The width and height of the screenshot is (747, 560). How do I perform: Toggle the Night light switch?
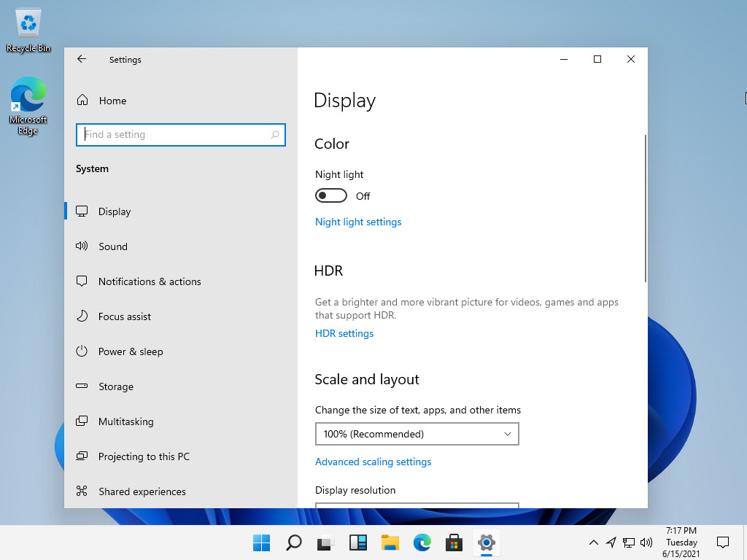coord(331,196)
